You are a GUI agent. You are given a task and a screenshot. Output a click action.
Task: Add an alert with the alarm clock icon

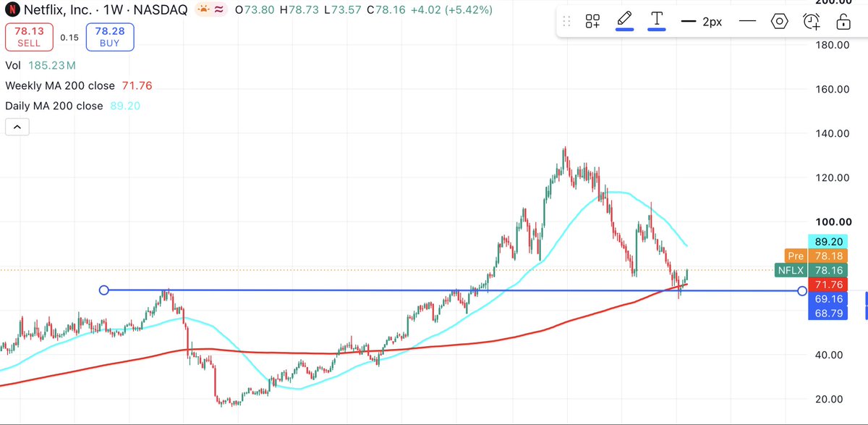(812, 22)
